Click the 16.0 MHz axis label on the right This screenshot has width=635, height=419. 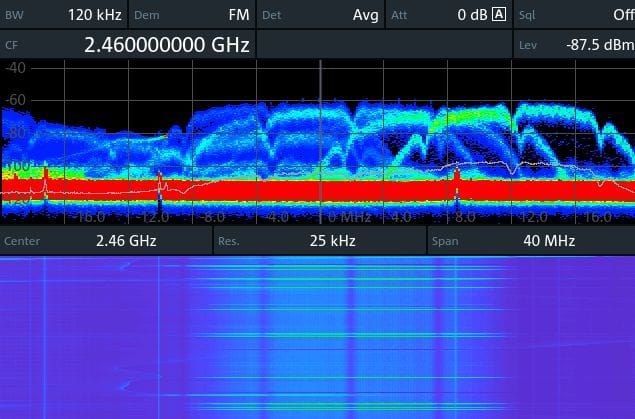pyautogui.click(x=598, y=218)
